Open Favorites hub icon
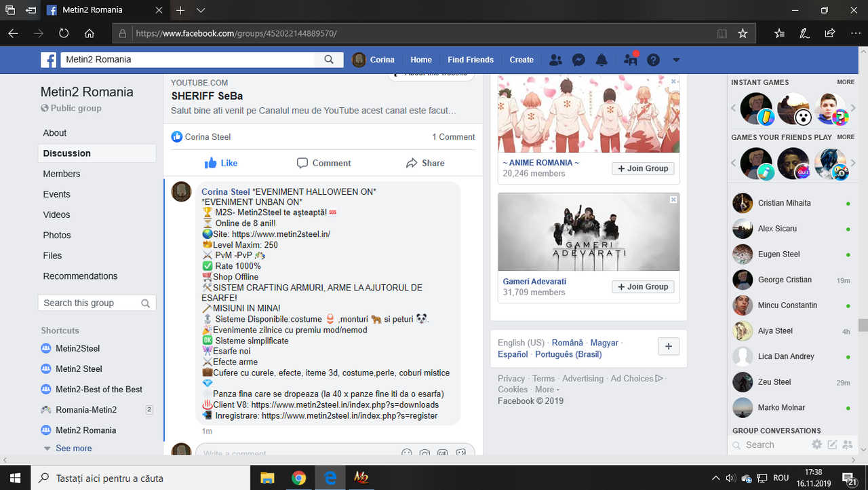Screen dimensions: 868x490 [779, 33]
